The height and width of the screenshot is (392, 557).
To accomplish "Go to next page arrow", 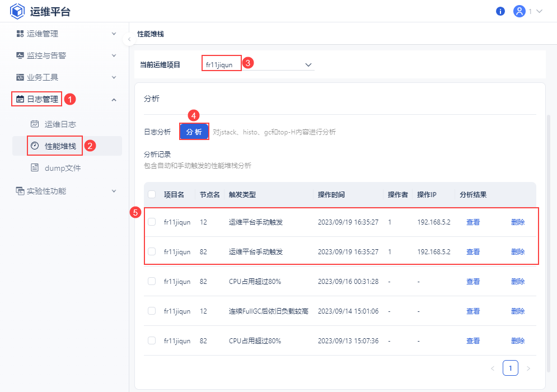I will click(x=528, y=368).
